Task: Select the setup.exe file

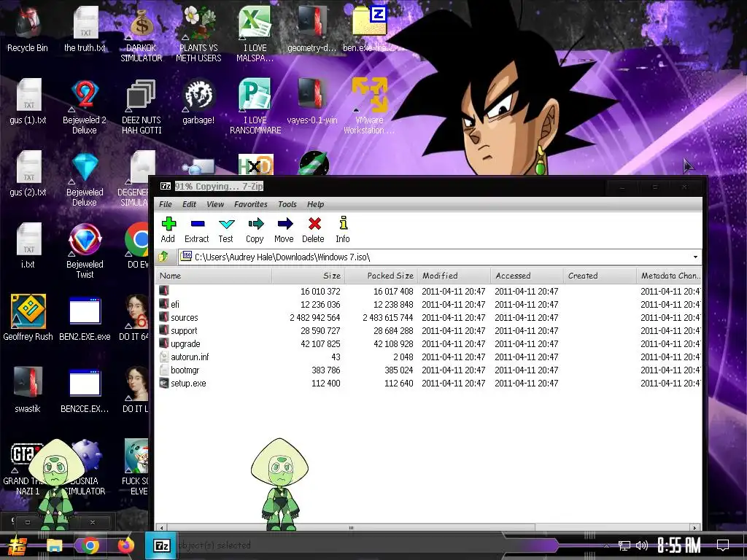Action: point(188,384)
